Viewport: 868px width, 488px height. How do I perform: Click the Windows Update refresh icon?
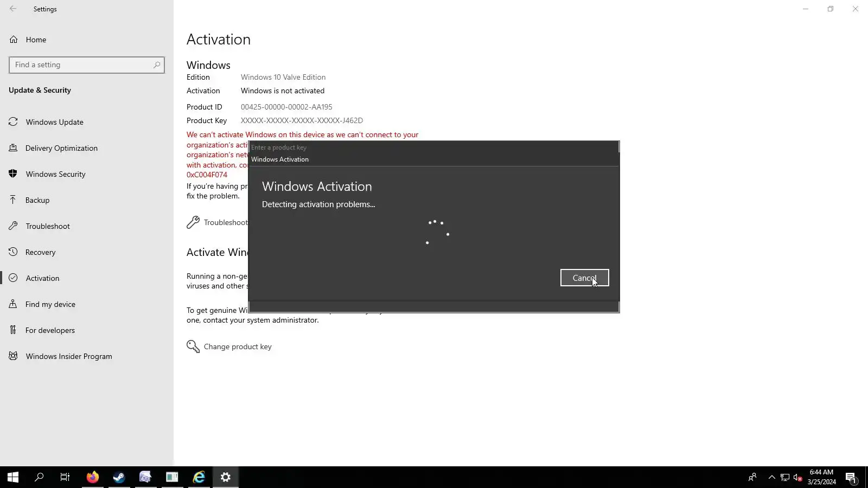14,122
